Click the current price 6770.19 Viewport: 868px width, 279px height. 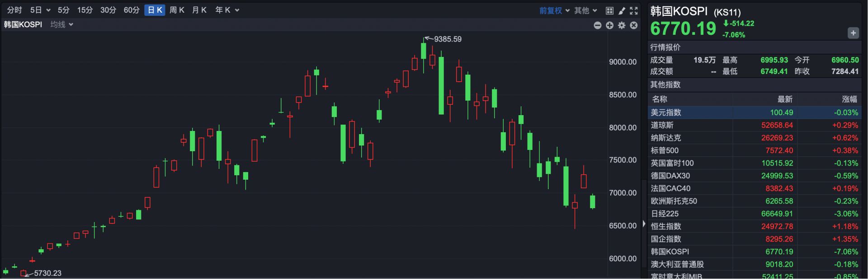683,29
